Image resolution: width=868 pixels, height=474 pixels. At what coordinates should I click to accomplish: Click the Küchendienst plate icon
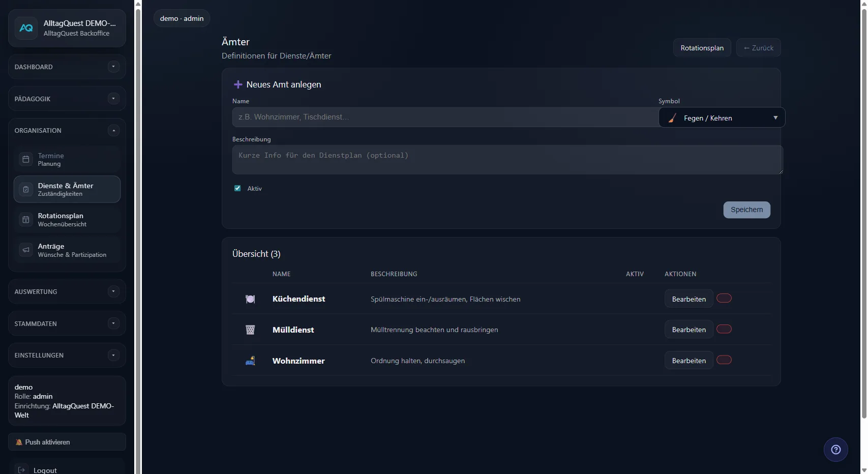[x=250, y=299]
